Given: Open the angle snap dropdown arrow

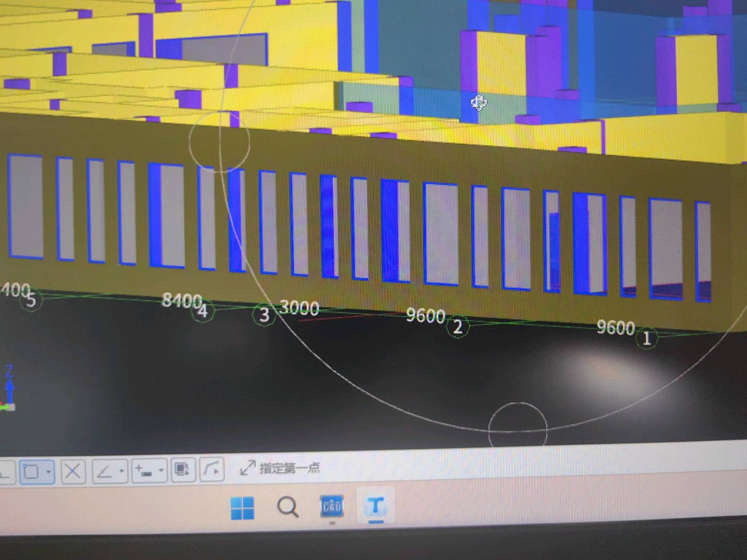Looking at the screenshot, I should tap(122, 471).
